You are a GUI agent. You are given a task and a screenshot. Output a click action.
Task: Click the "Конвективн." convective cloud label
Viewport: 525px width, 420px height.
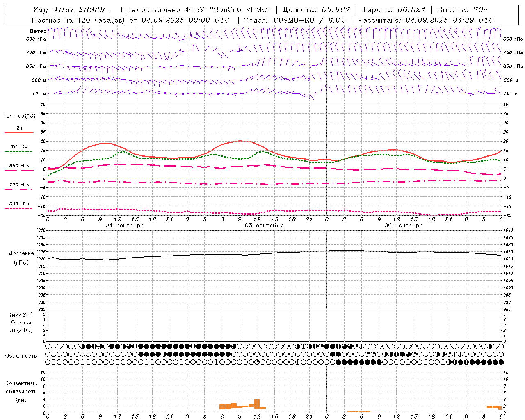(21, 383)
